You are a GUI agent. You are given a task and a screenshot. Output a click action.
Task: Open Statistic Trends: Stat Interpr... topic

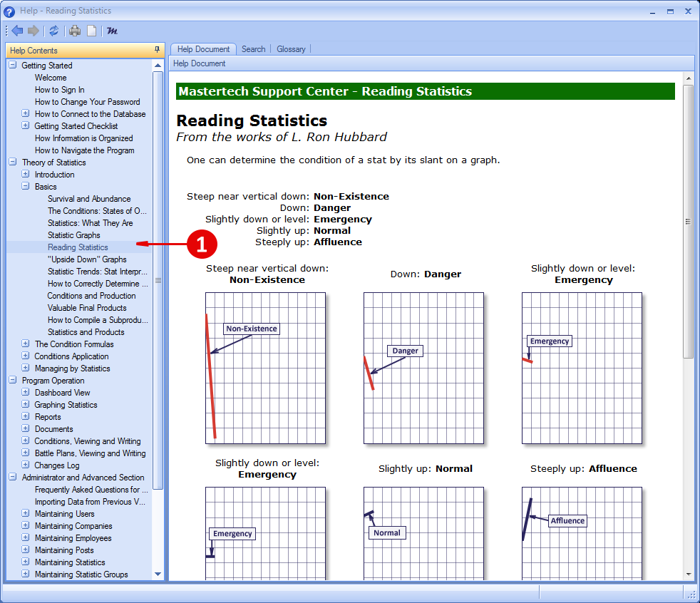point(98,271)
